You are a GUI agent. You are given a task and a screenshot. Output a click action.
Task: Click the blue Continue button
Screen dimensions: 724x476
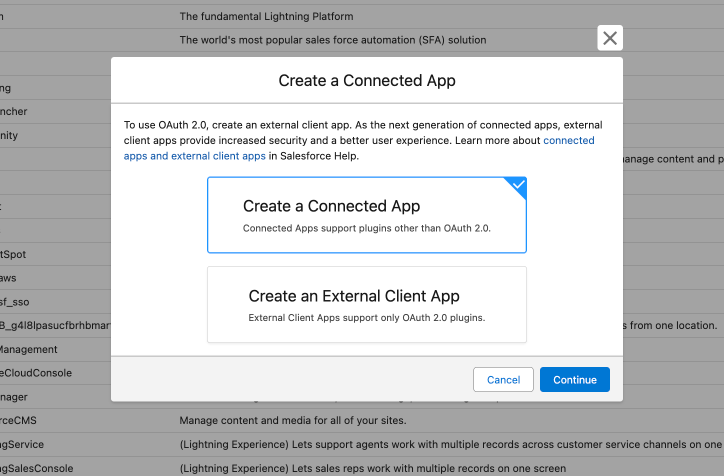tap(574, 380)
